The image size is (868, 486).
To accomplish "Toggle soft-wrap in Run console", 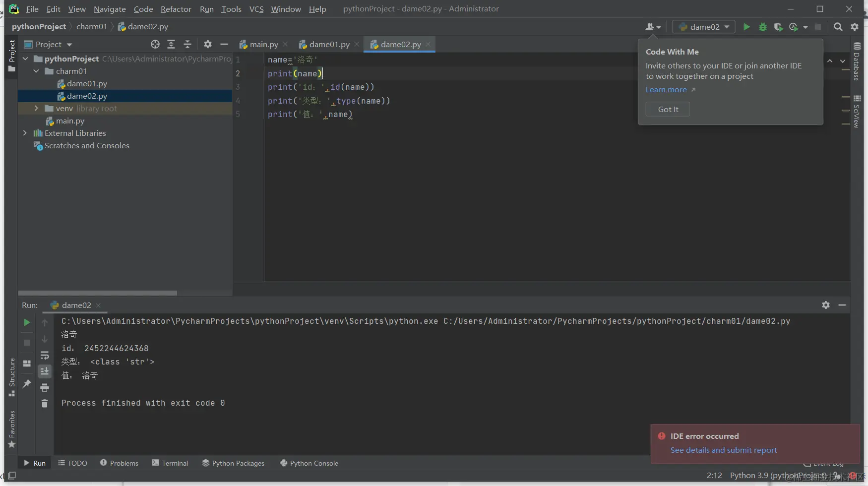I will (x=45, y=355).
